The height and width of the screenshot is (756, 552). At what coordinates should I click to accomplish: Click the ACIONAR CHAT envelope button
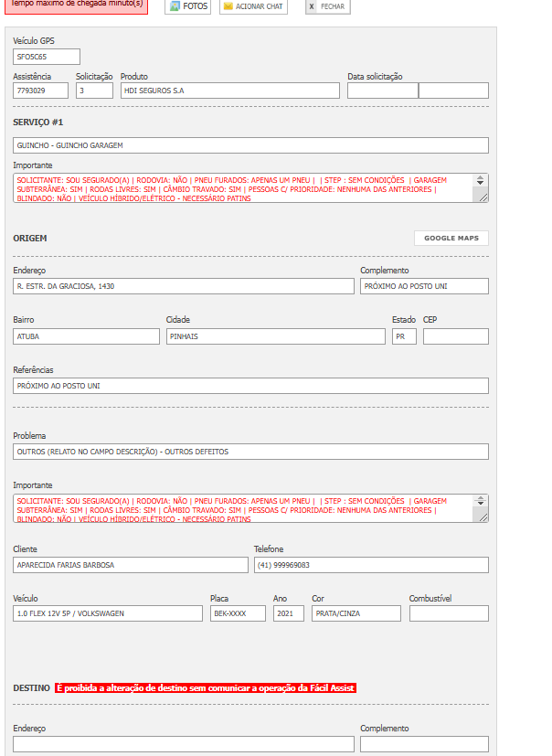253,6
